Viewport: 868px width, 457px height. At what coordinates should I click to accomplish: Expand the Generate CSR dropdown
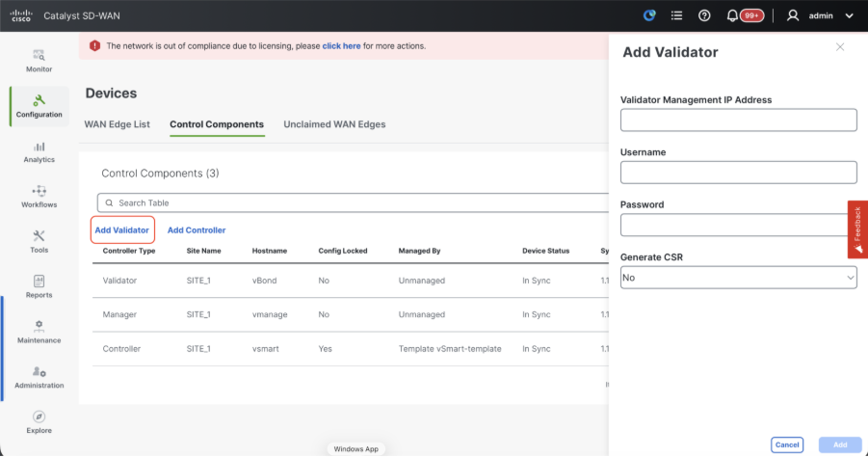[738, 278]
